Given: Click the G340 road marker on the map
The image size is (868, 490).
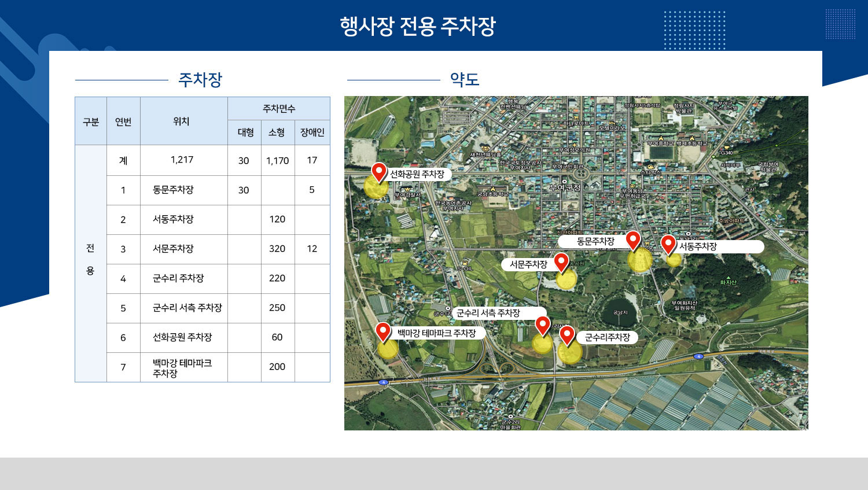Looking at the screenshot, I should coord(726,154).
